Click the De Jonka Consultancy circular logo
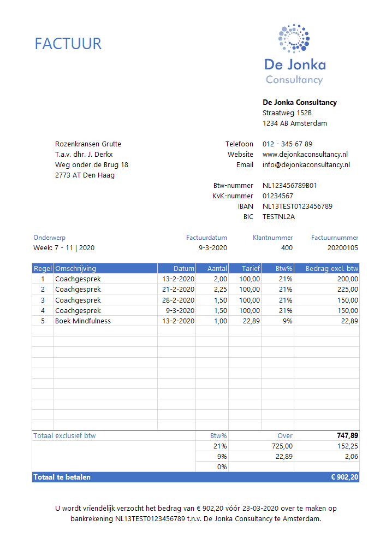 (x=294, y=39)
